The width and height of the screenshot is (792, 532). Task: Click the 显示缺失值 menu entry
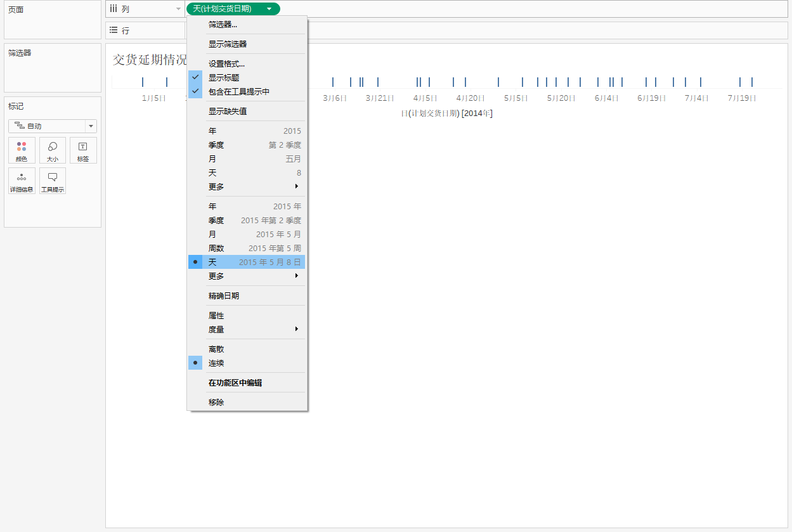(247, 112)
